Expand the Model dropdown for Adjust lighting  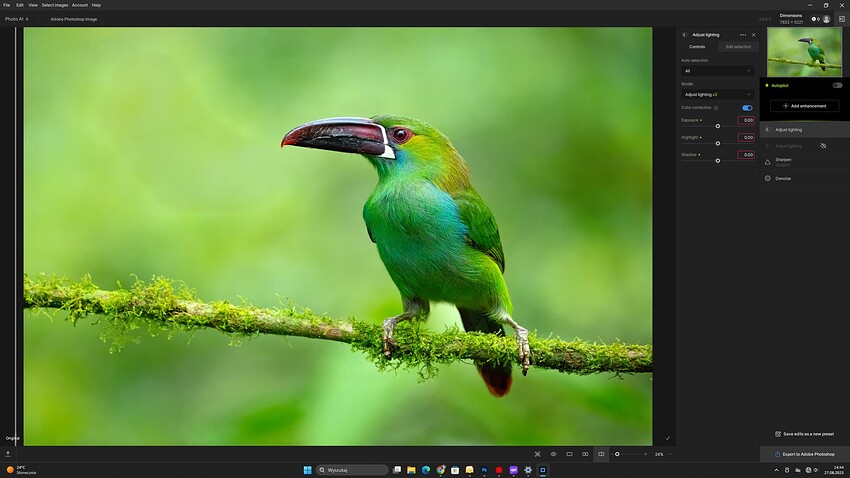tap(717, 94)
